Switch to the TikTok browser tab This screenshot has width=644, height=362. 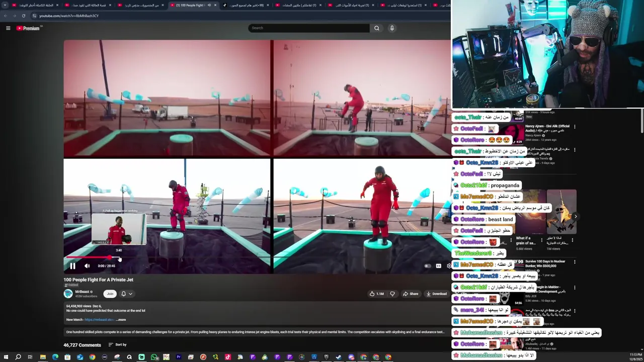pos(246,5)
